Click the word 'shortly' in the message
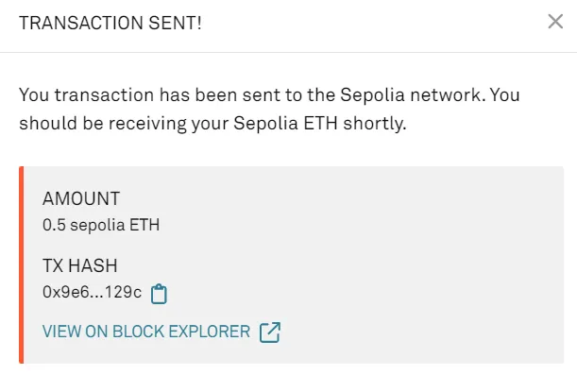 click(x=377, y=124)
